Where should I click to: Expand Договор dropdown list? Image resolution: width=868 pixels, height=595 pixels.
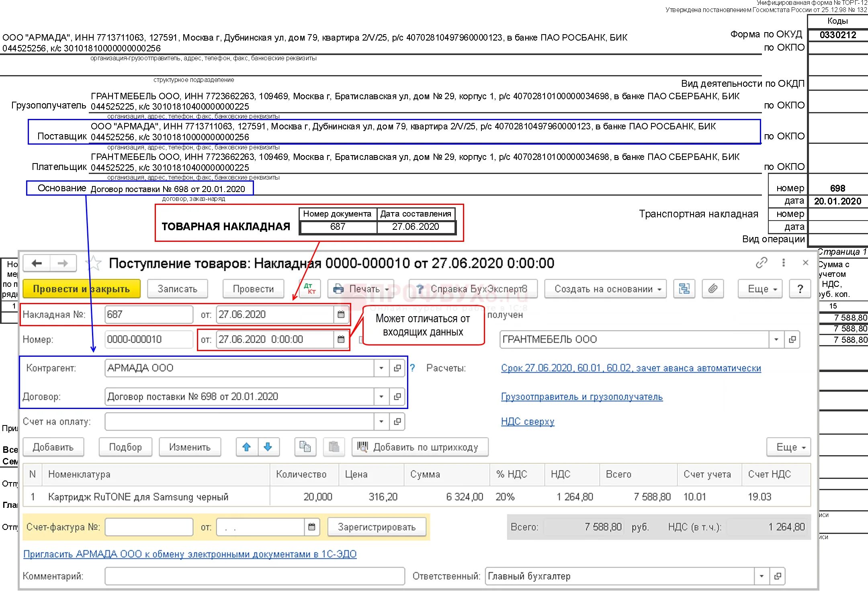pyautogui.click(x=381, y=397)
